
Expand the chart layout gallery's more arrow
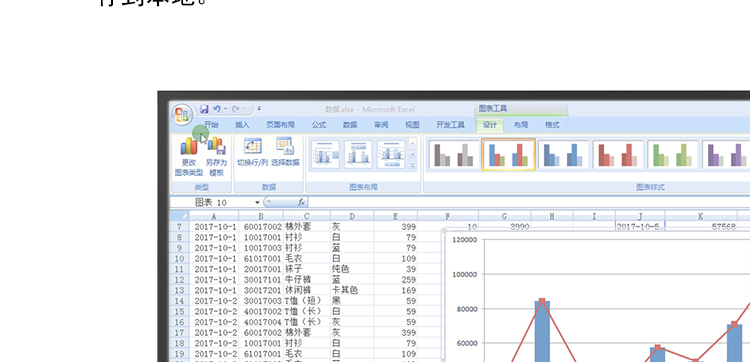pos(413,165)
